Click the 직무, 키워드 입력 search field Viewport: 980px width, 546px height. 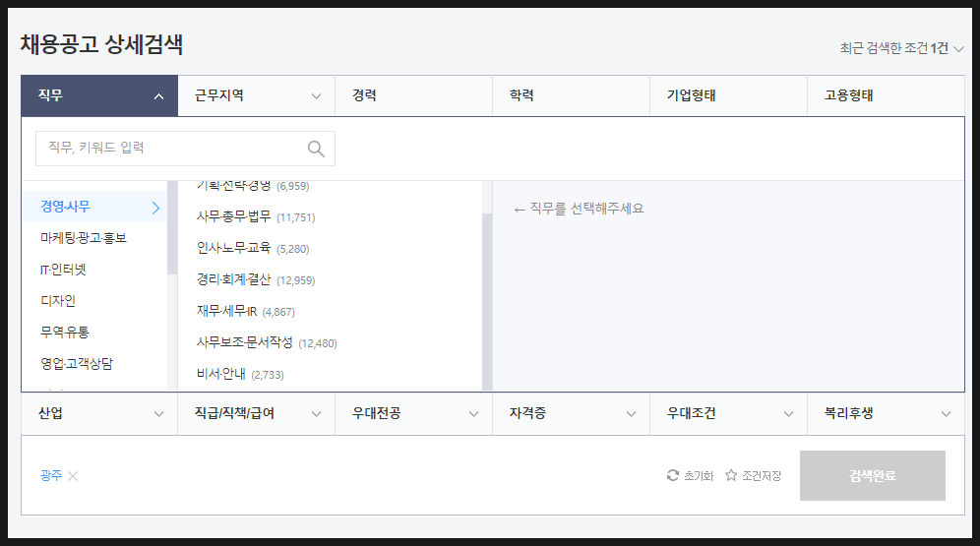tap(185, 149)
